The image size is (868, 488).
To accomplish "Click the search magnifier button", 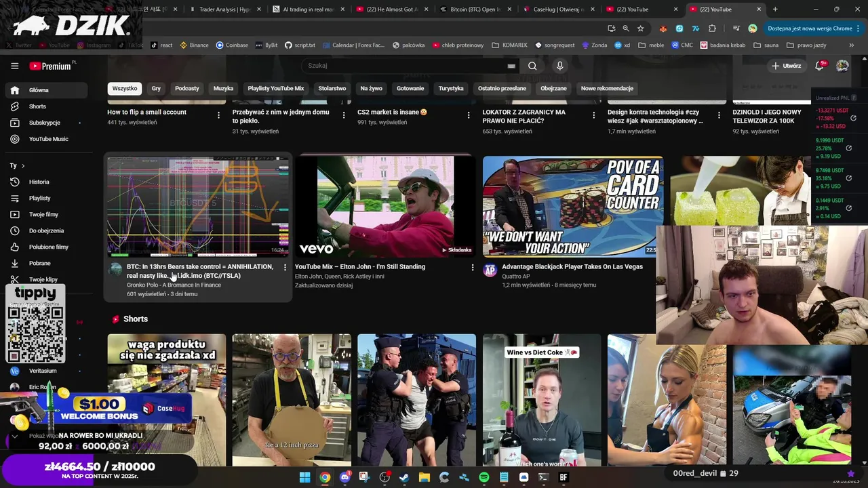I will pos(532,66).
